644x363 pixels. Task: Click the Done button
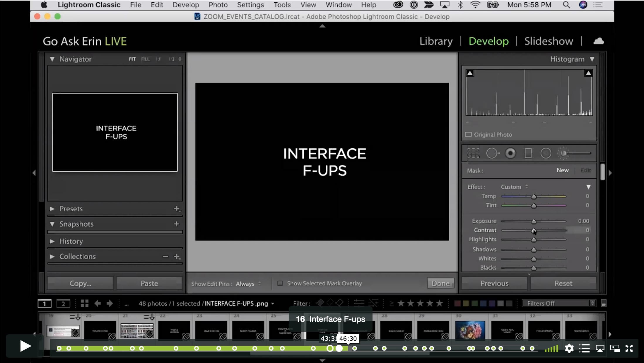click(x=440, y=283)
